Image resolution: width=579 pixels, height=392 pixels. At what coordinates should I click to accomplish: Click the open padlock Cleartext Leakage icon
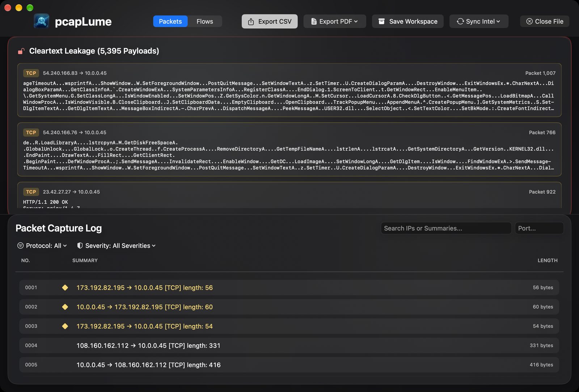click(21, 51)
